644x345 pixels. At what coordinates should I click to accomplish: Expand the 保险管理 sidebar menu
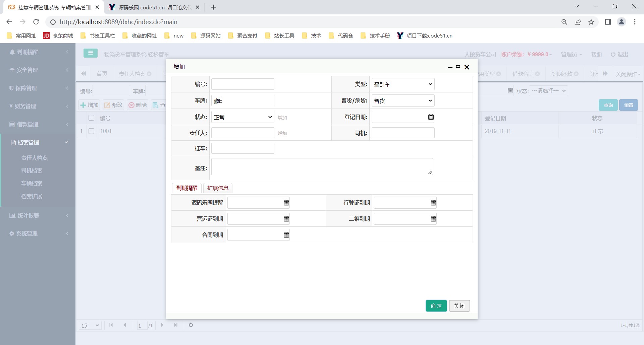click(38, 88)
